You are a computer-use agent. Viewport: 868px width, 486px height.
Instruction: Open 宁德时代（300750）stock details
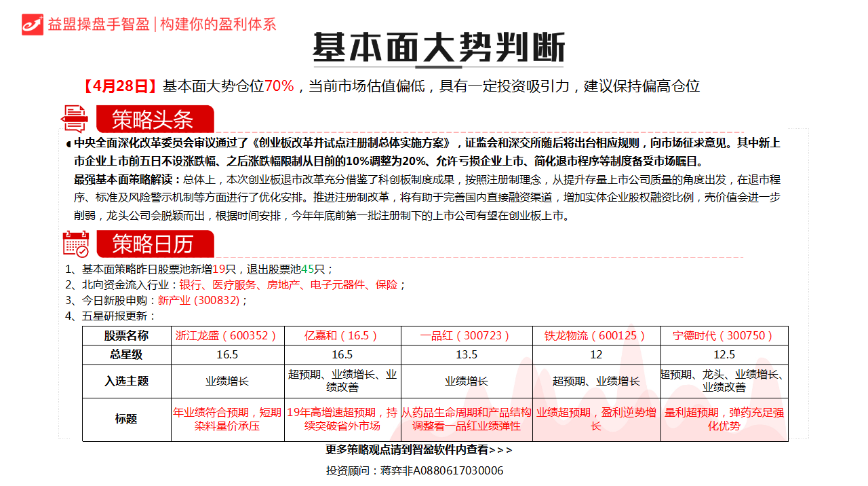[x=724, y=335]
